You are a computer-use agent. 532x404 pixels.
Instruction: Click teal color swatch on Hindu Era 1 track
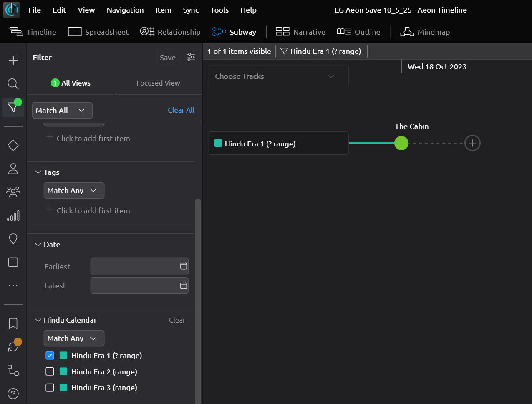click(218, 144)
